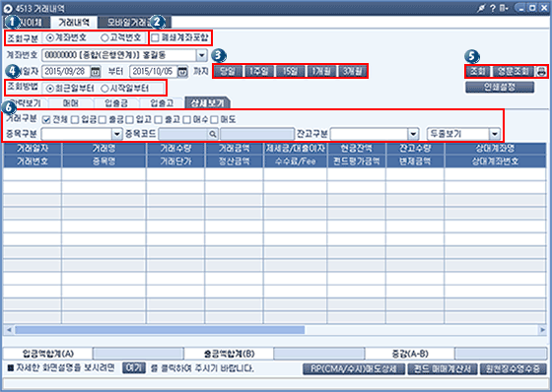Check the 매도 checkbox
The image size is (552, 392).
tap(215, 120)
